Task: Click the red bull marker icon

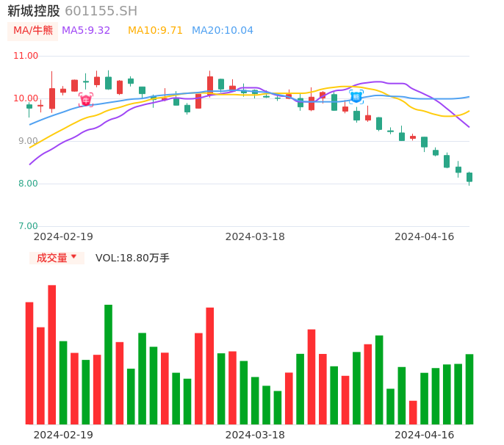Action: click(86, 100)
